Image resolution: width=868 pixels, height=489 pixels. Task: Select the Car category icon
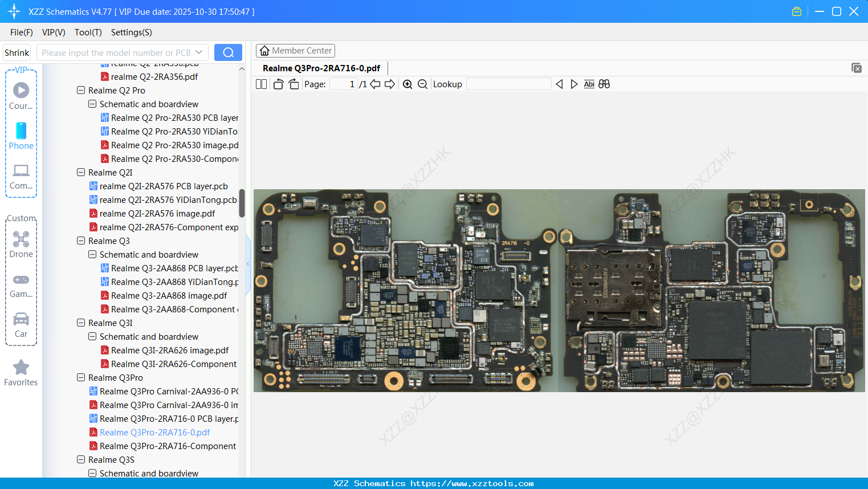coord(21,325)
